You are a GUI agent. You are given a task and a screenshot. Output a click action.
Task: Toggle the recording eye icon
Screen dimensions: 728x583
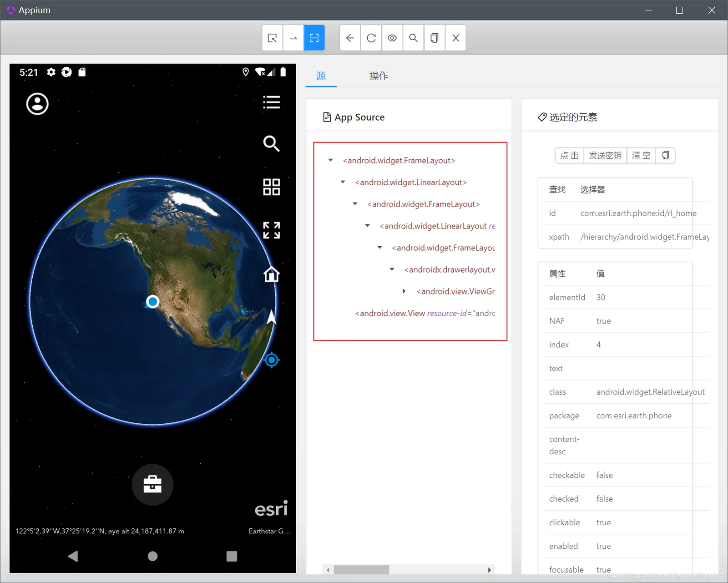tap(392, 38)
